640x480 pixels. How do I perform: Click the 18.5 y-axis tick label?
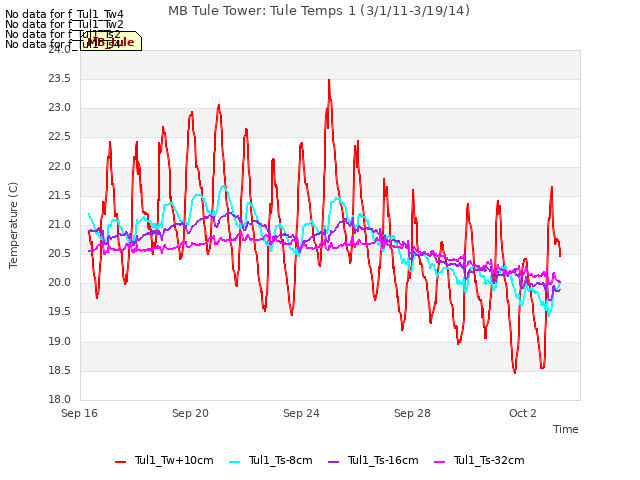pos(60,371)
